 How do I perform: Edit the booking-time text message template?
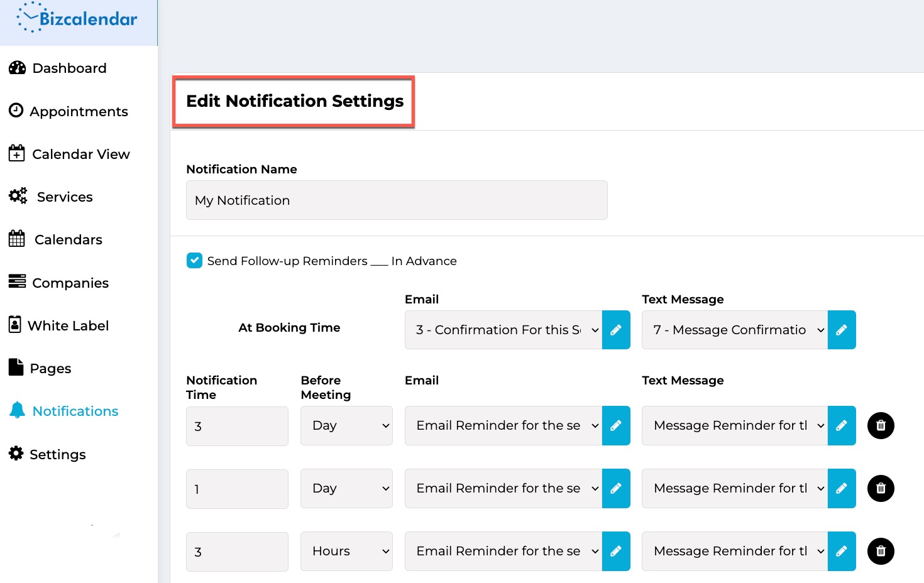coord(842,330)
